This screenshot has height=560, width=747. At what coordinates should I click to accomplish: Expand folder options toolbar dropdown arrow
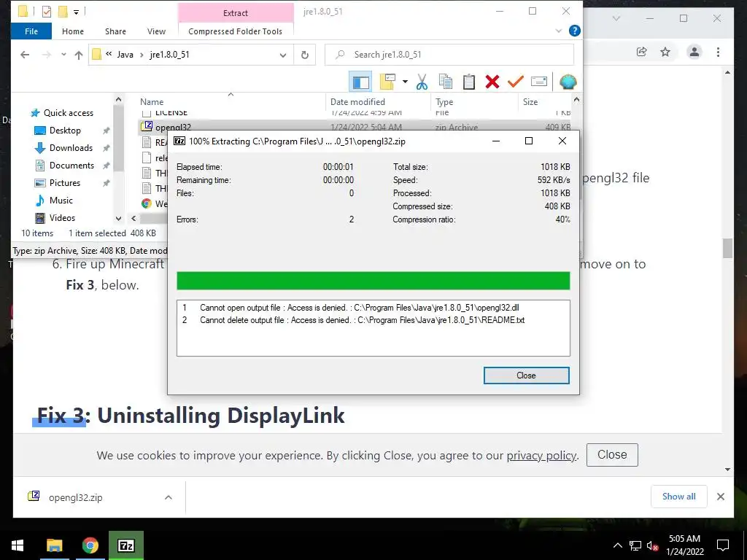[x=405, y=82]
